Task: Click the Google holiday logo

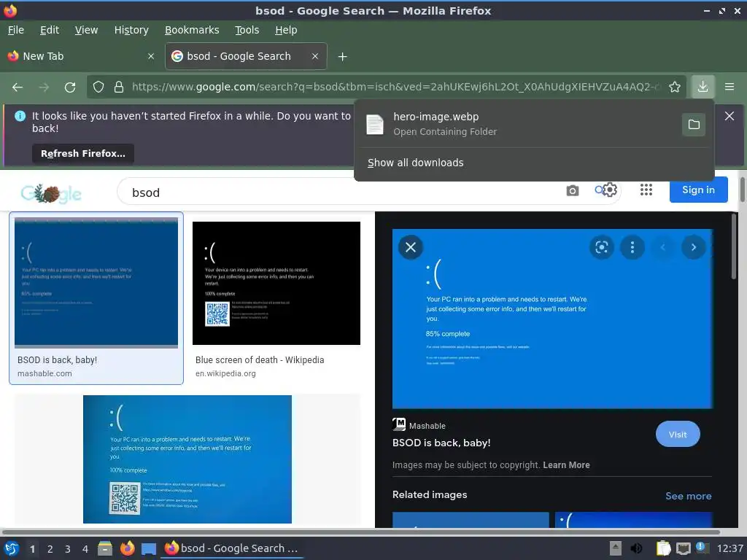Action: [51, 193]
